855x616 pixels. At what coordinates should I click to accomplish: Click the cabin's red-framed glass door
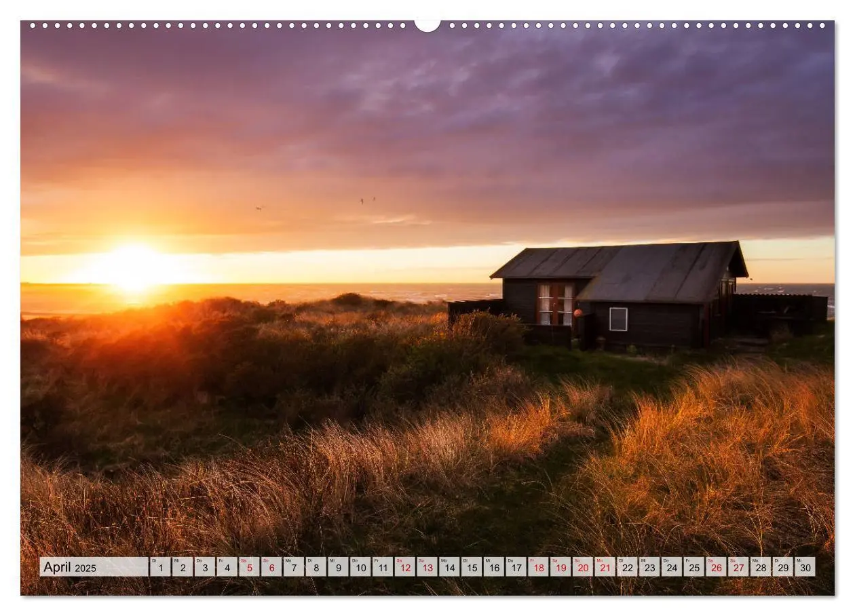coord(556,304)
